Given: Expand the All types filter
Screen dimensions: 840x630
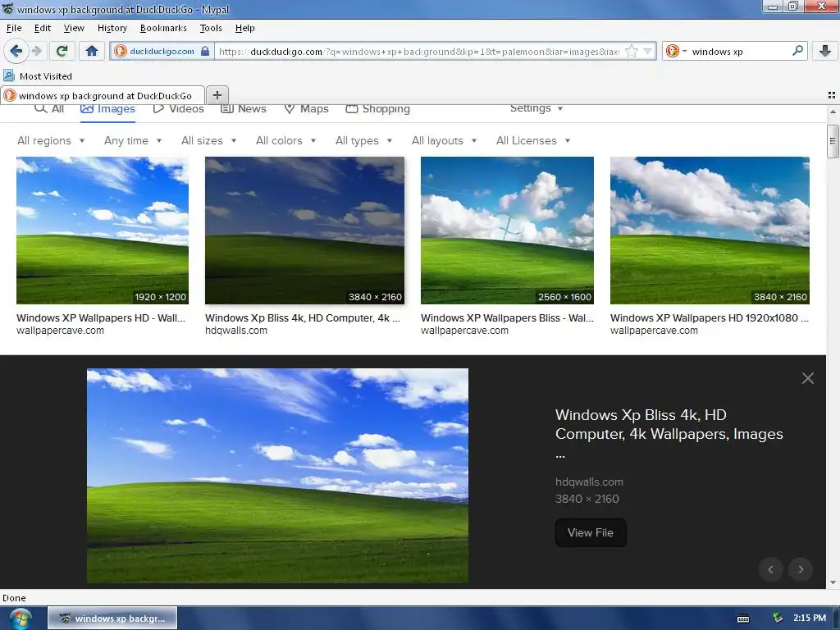Looking at the screenshot, I should pos(363,140).
